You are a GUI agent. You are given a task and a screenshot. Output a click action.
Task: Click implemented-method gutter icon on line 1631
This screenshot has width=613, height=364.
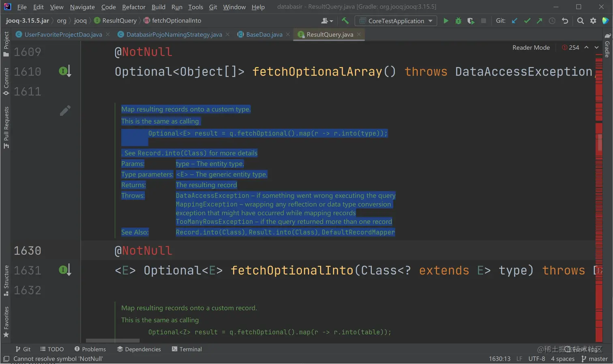pyautogui.click(x=65, y=270)
